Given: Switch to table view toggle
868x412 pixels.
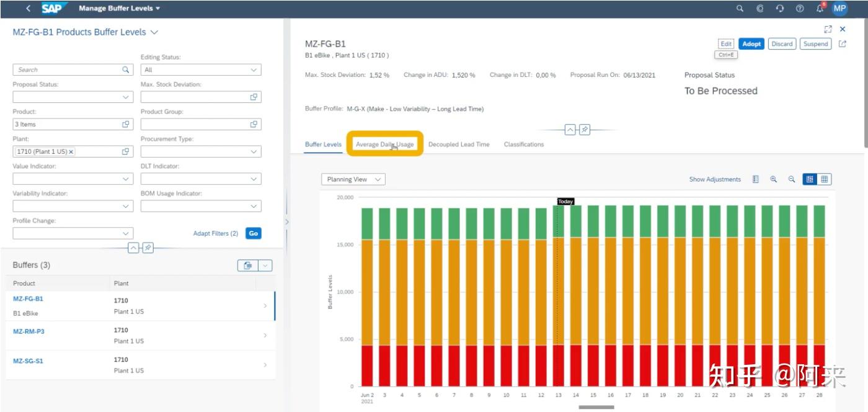Looking at the screenshot, I should coord(825,179).
